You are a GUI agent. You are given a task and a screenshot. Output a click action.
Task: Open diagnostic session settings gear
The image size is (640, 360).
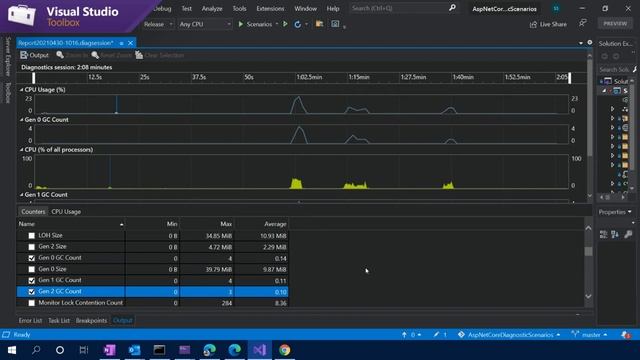(x=590, y=42)
